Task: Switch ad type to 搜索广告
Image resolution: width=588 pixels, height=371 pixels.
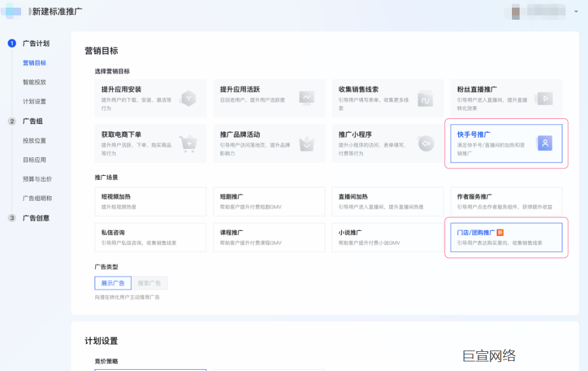Action: tap(150, 283)
